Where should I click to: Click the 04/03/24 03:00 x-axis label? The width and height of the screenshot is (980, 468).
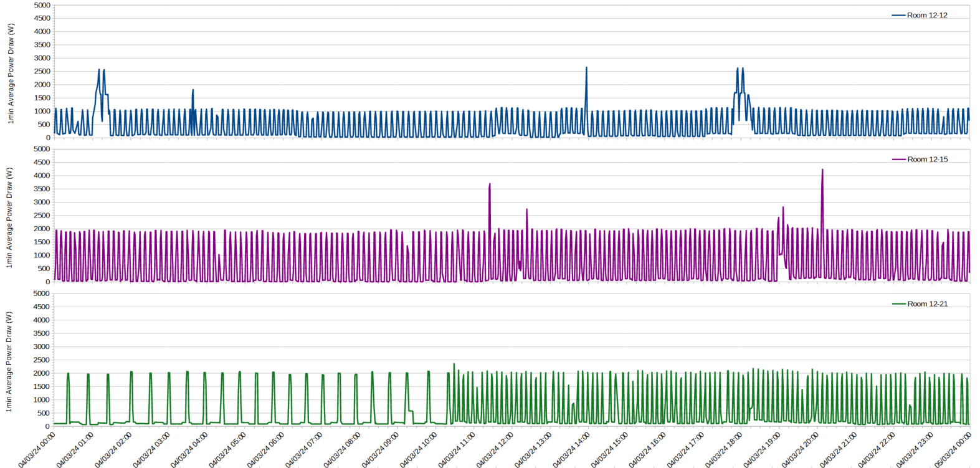point(151,449)
